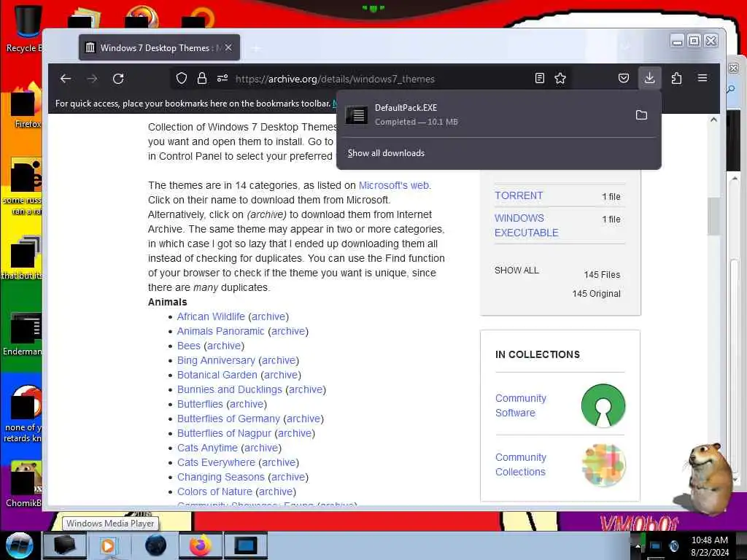The image size is (747, 560).
Task: Click the Community Software green logo thumbnail
Action: (603, 405)
